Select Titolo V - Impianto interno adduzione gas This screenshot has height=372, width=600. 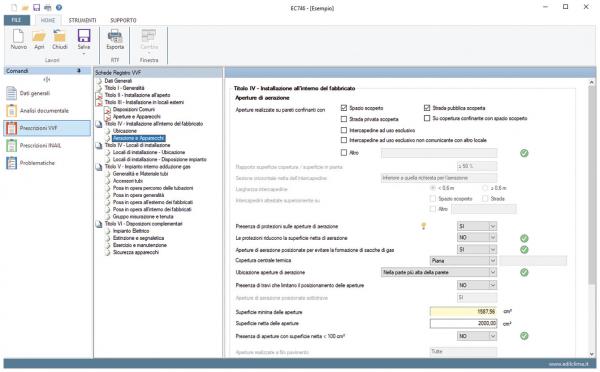tap(147, 166)
